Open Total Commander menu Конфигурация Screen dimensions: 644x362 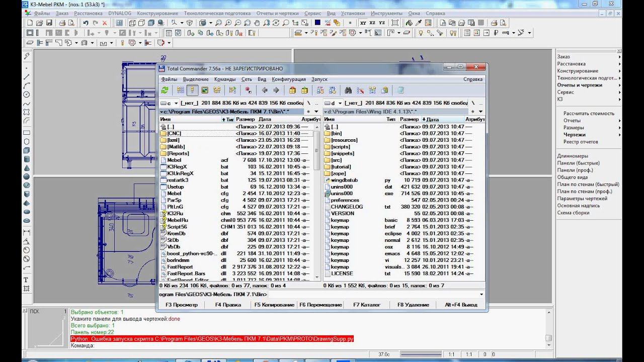(289, 79)
